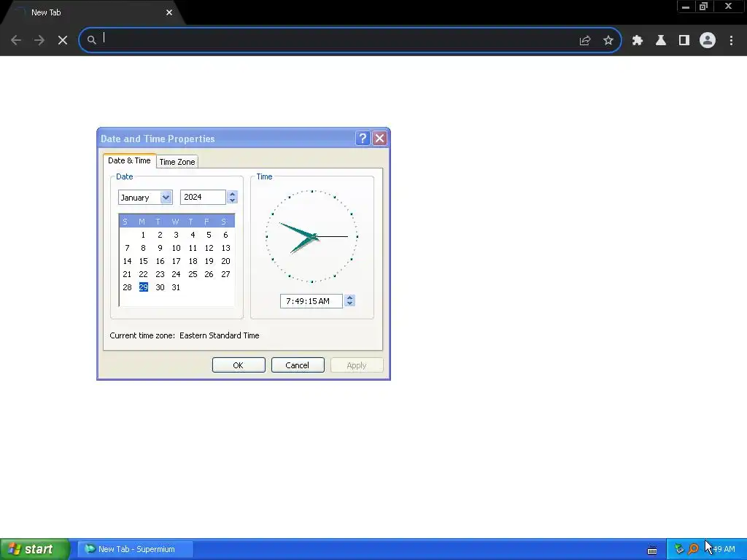Image resolution: width=747 pixels, height=560 pixels.
Task: Select day 20 in the calendar
Action: [225, 261]
